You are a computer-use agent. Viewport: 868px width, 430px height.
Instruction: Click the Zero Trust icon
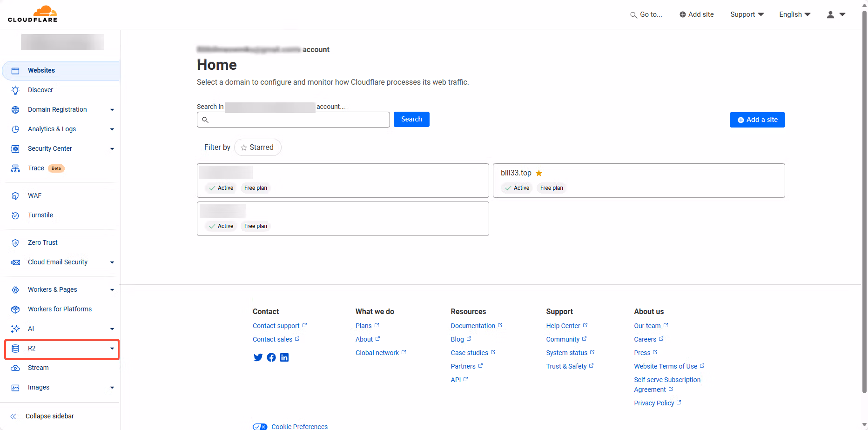pos(15,243)
